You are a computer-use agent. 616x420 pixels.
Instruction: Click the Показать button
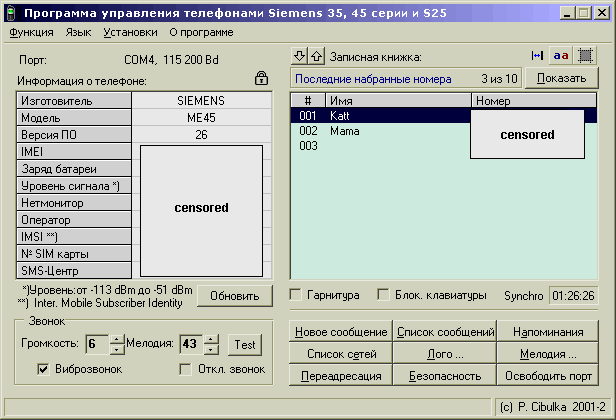coord(562,78)
